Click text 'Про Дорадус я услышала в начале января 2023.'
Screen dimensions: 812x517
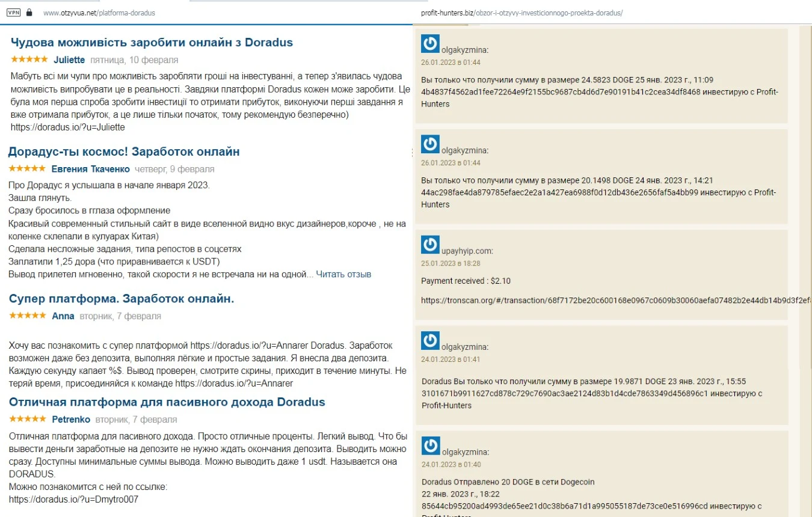click(109, 185)
